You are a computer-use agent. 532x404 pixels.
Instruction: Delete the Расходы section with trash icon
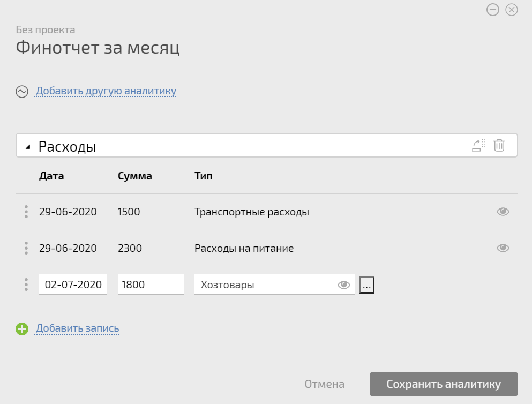coord(499,145)
